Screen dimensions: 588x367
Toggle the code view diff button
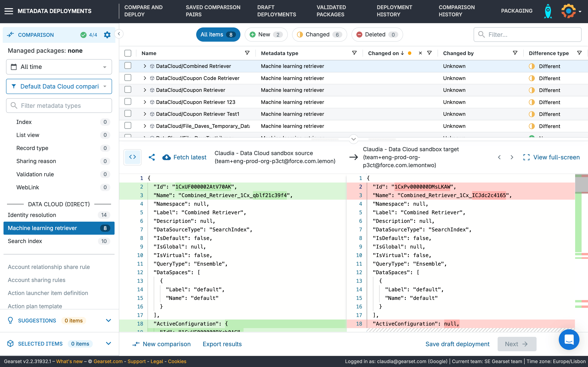point(132,157)
